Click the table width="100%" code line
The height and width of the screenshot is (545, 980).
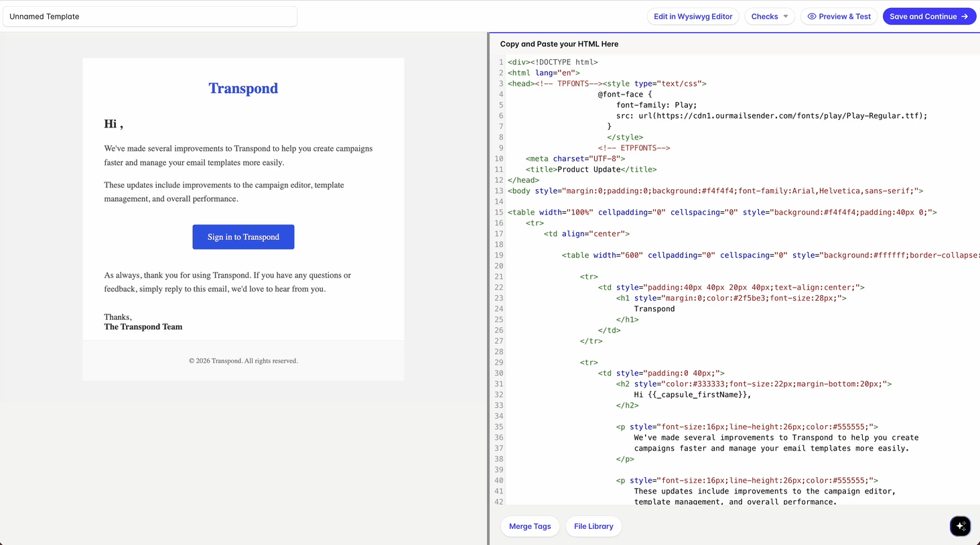coord(722,213)
